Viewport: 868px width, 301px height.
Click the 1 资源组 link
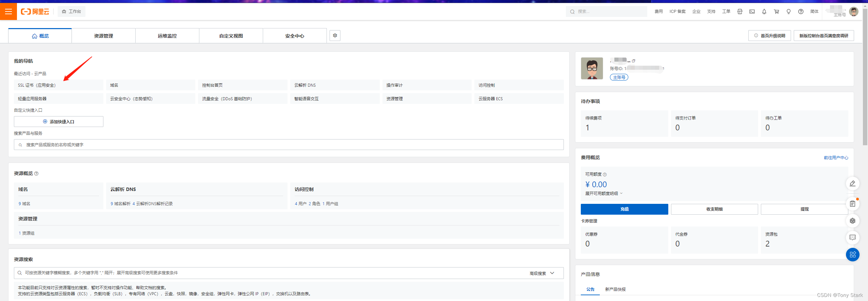point(26,233)
